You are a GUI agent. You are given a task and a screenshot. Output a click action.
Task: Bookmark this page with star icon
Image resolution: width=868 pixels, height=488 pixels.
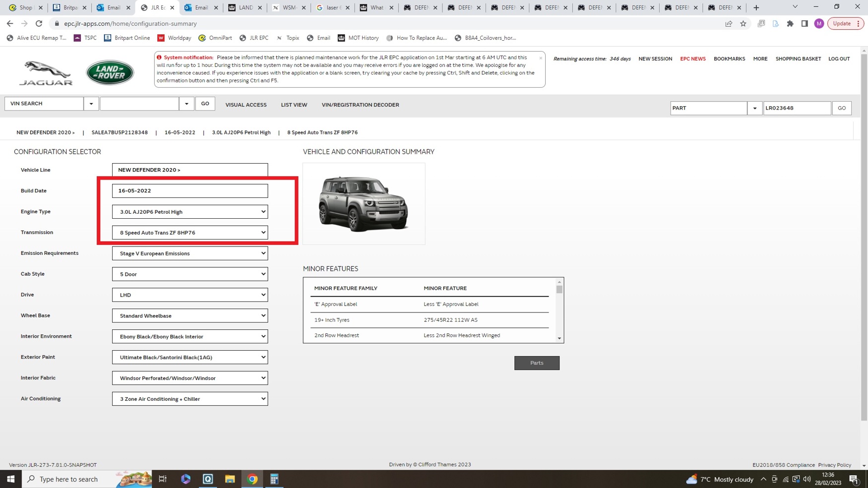pos(743,23)
